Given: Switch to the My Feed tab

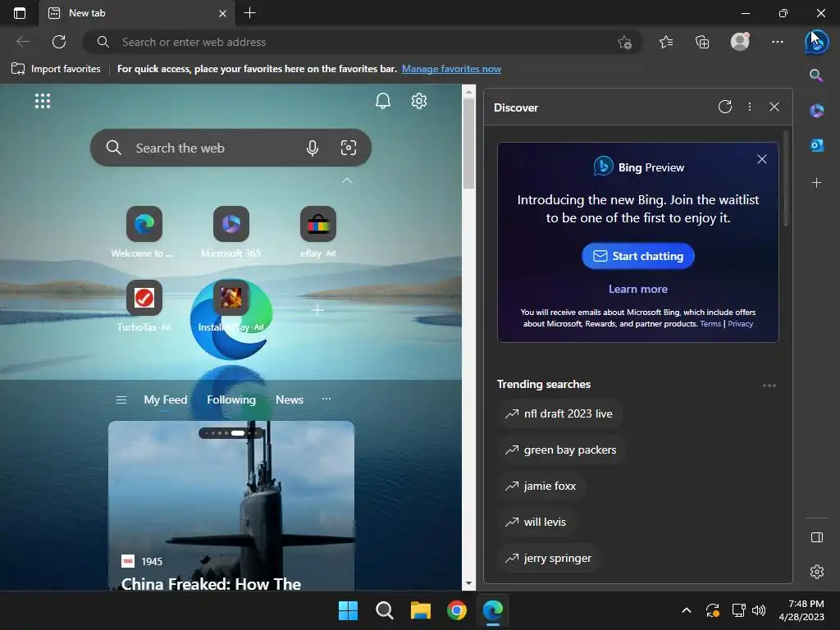Looking at the screenshot, I should click(x=166, y=399).
